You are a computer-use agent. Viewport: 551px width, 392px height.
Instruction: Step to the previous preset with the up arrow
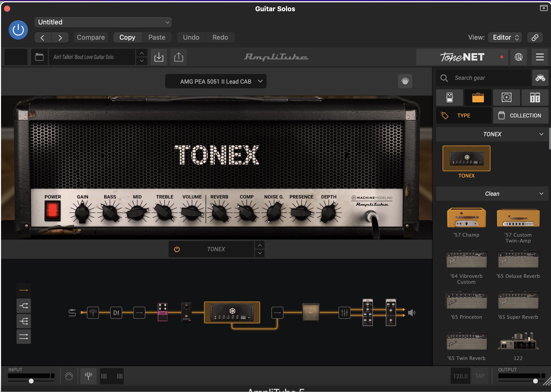point(142,53)
